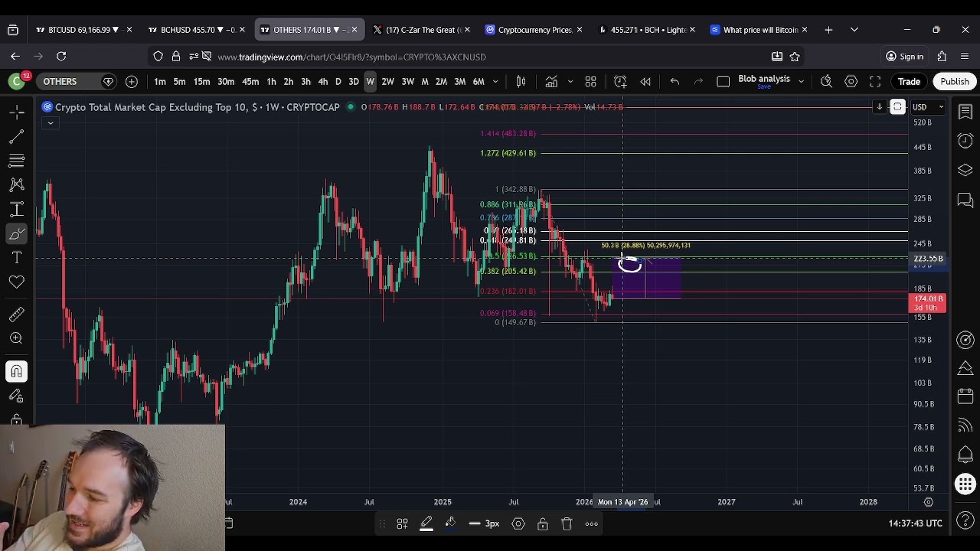Open indicator templates grid icon
Image resolution: width=980 pixels, height=551 pixels.
point(591,81)
